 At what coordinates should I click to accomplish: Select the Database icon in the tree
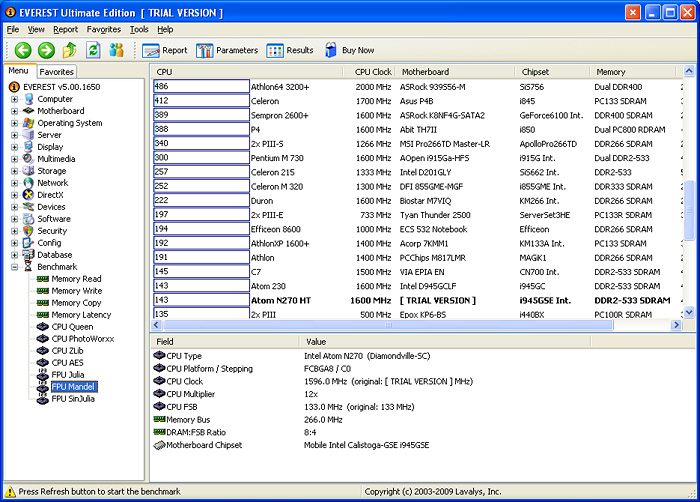(29, 255)
